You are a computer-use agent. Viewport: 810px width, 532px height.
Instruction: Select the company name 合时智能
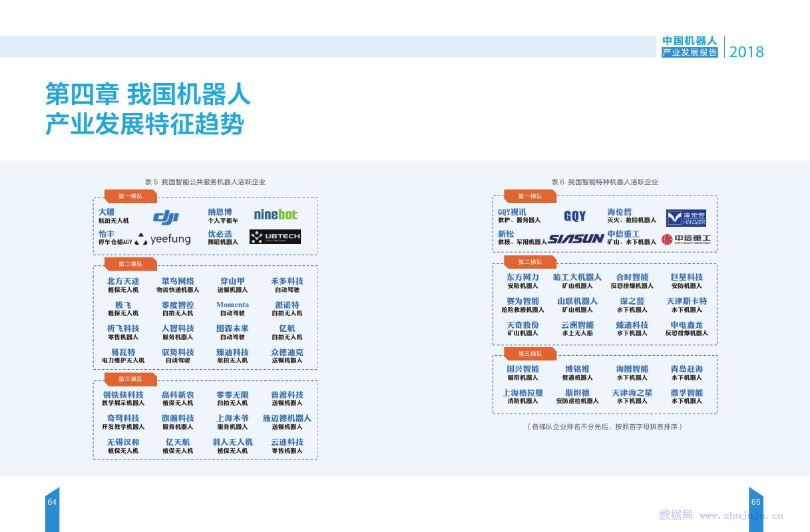(x=632, y=277)
